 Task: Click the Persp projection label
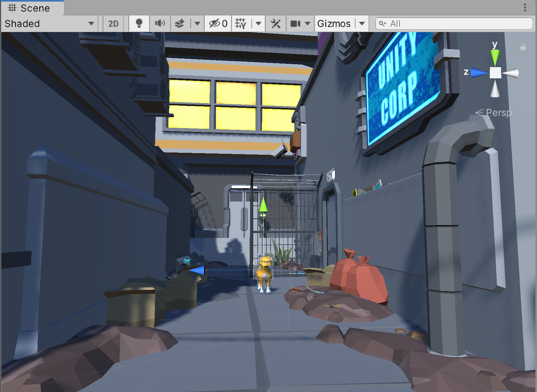pos(498,113)
